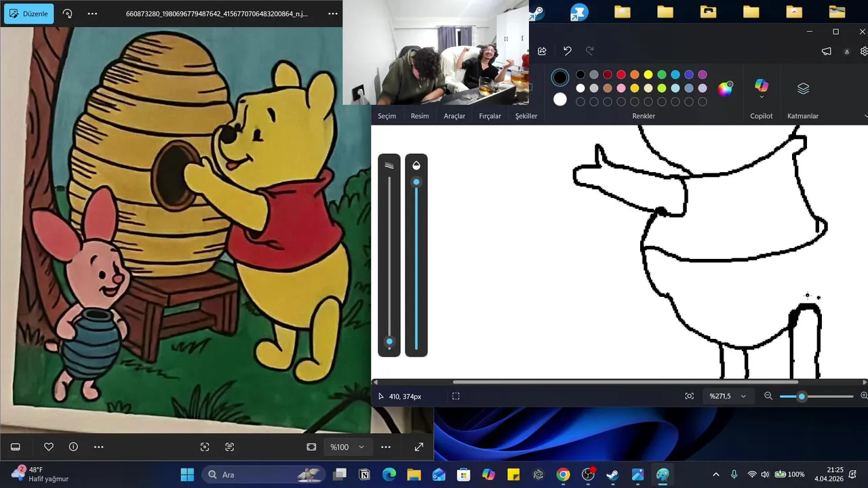Open Microsoft Edge from the taskbar

(389, 474)
